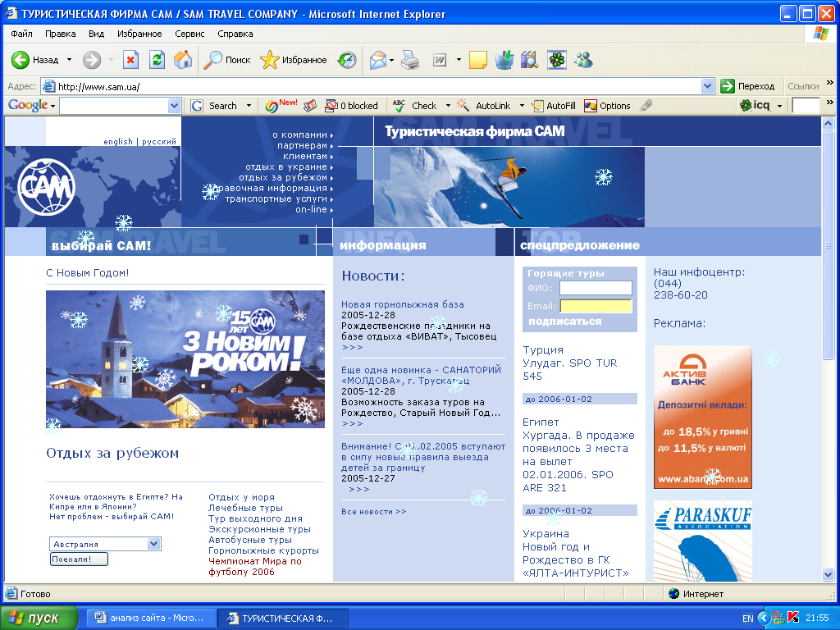Click the Google toolbar Search button
The image size is (840, 630).
point(214,106)
